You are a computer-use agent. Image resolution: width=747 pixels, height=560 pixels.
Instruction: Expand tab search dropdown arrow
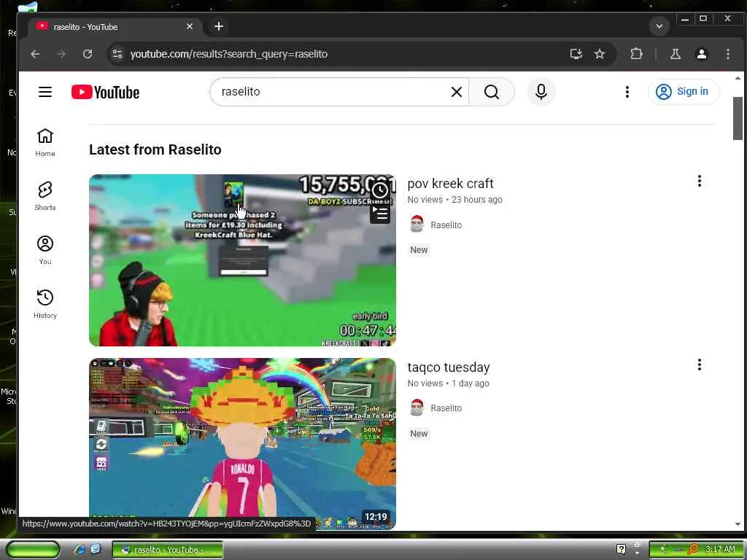click(x=659, y=26)
